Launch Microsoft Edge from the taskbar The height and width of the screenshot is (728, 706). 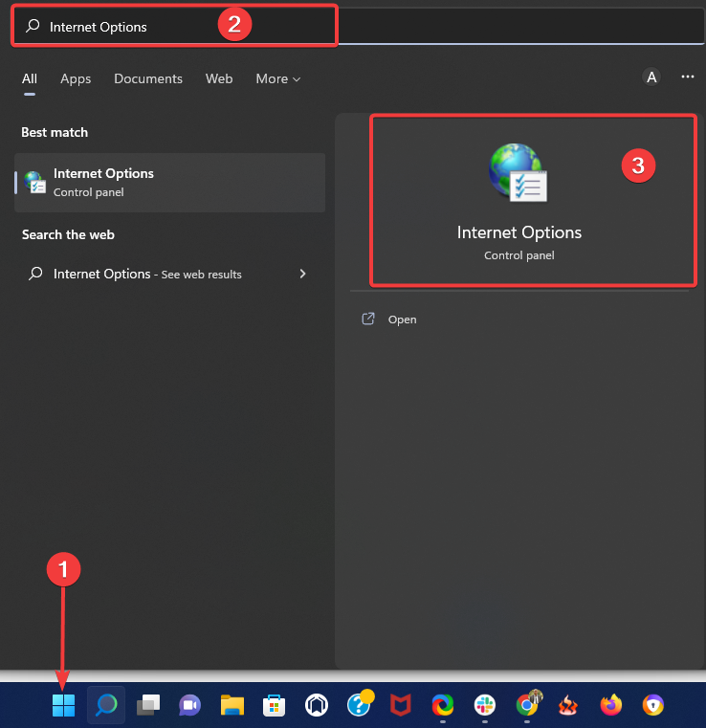[x=442, y=706]
